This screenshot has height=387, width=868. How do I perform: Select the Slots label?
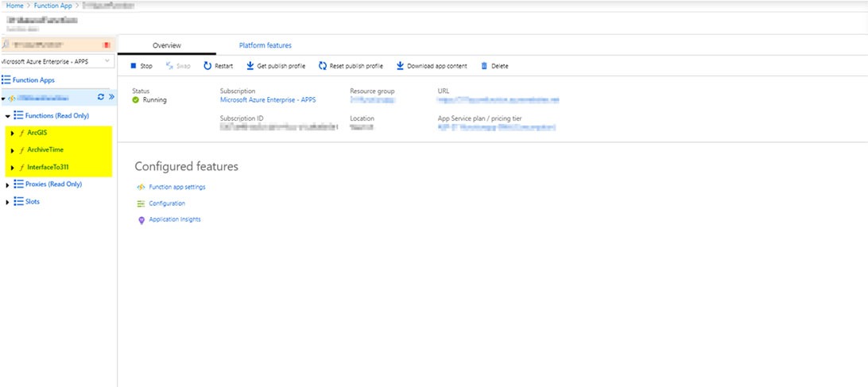click(33, 202)
